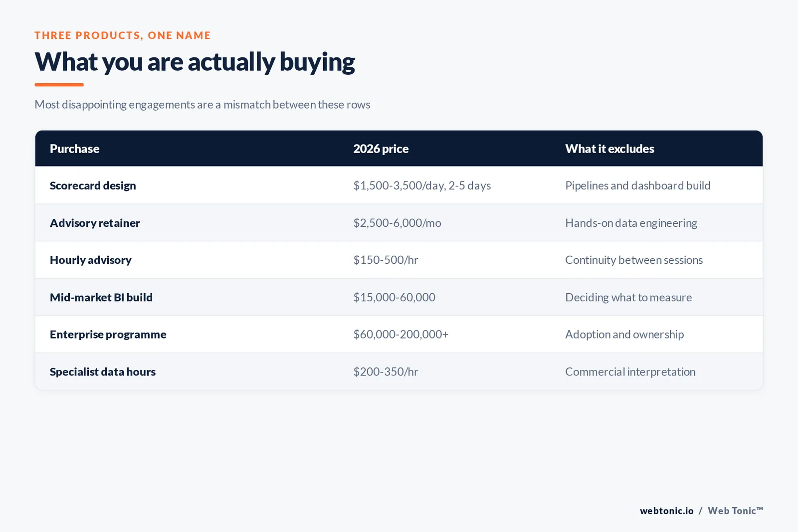Click the price '$60,000-200,000+'

click(x=401, y=334)
